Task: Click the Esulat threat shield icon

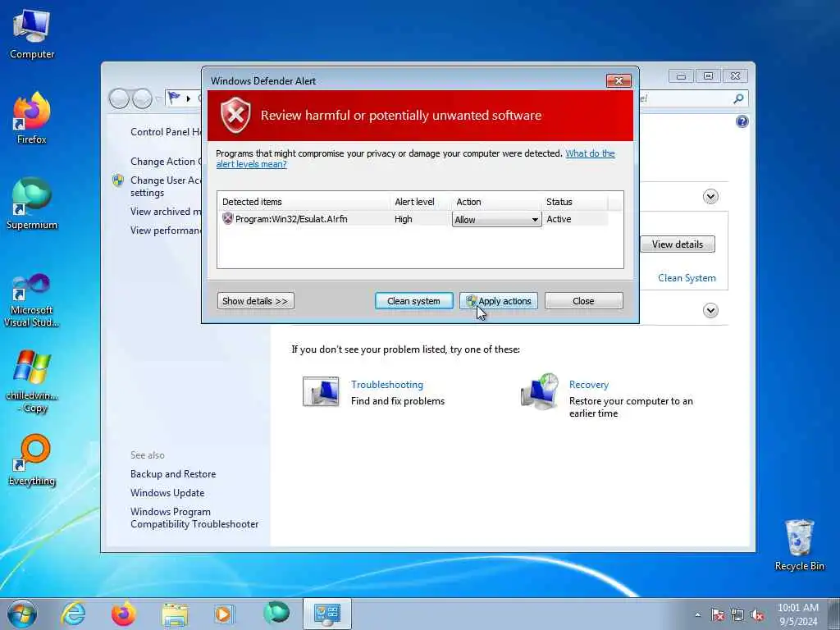Action: 228,218
